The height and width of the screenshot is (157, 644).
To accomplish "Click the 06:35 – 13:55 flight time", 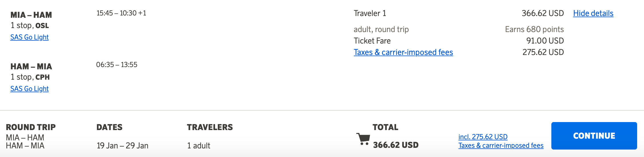I will (x=117, y=65).
